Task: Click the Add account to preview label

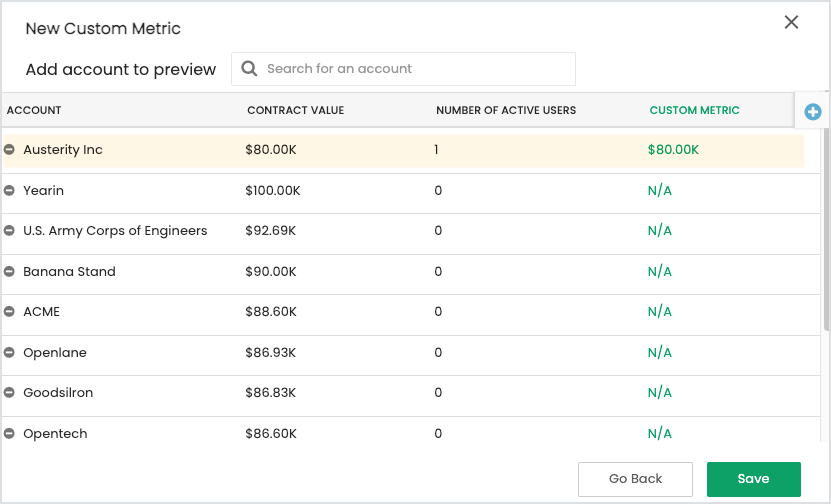Action: point(121,69)
